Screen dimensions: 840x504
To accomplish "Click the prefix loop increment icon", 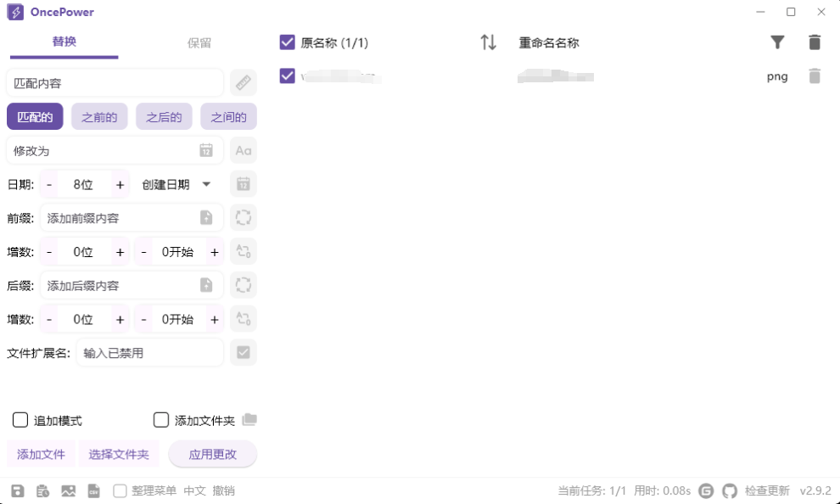I will tap(244, 217).
